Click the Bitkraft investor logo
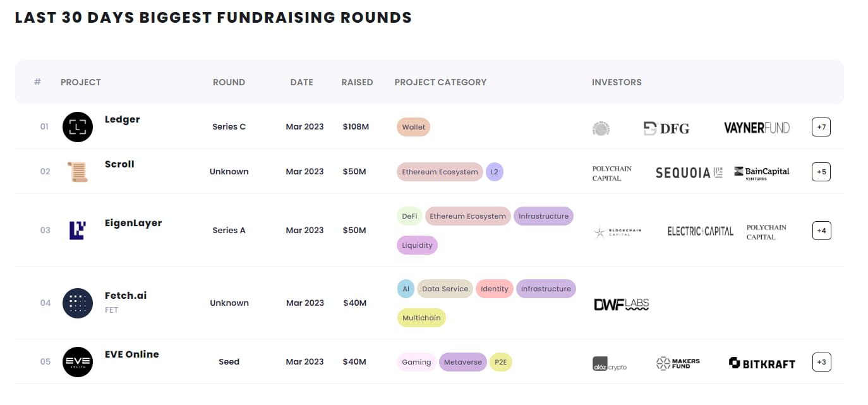868x405 pixels. tap(762, 363)
